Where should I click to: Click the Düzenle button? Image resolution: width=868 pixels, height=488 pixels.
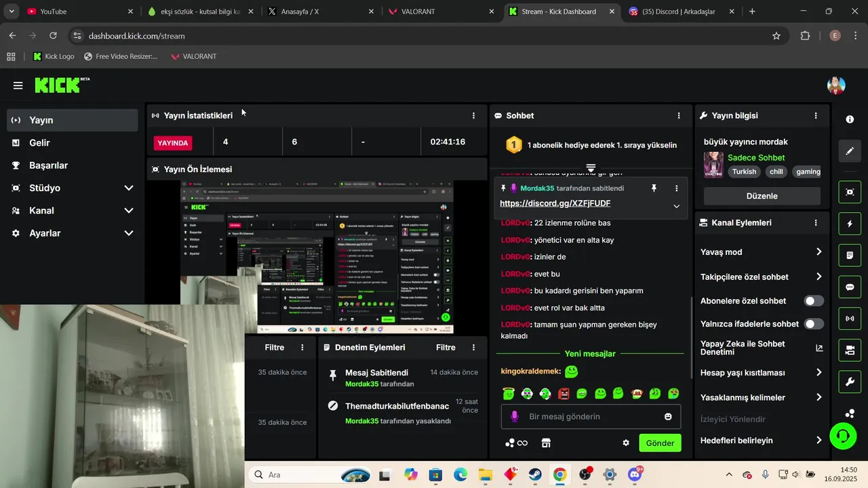(x=762, y=196)
